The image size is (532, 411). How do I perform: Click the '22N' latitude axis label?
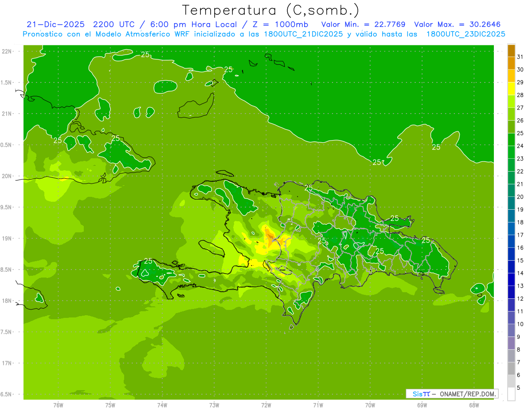(8, 51)
